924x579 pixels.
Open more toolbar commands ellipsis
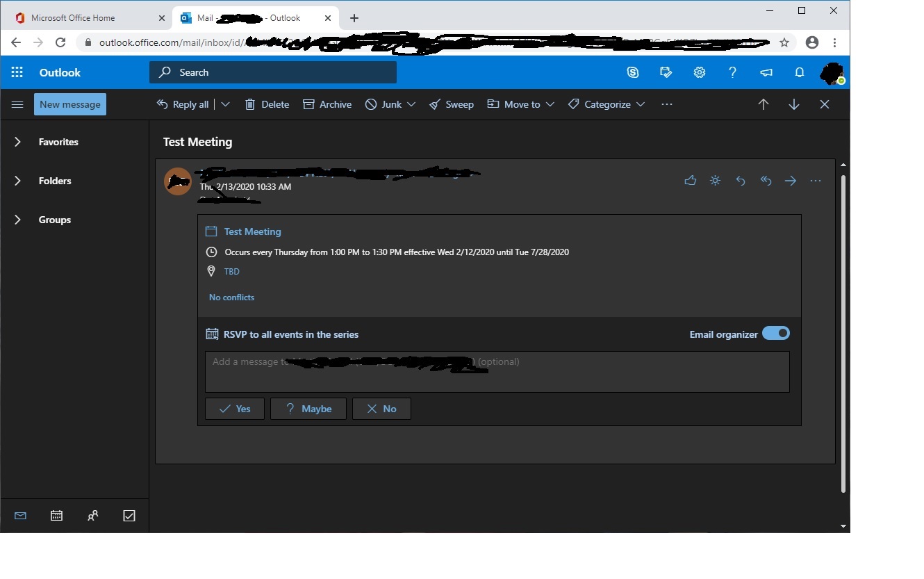667,104
